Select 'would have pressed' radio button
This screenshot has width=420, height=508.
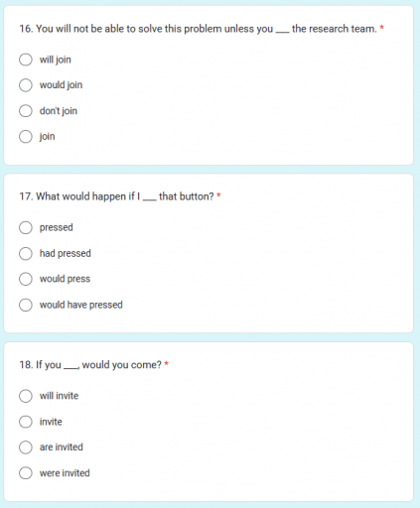[26, 305]
